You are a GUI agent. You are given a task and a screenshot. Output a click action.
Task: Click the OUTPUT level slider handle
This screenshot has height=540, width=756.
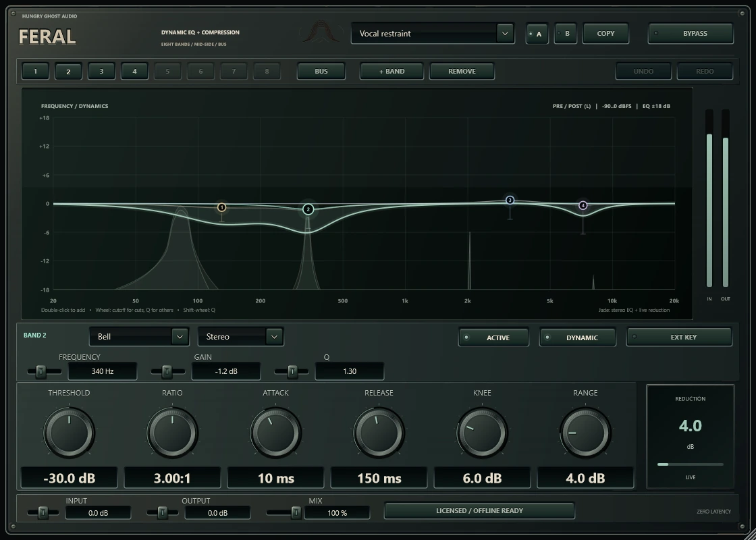click(163, 512)
